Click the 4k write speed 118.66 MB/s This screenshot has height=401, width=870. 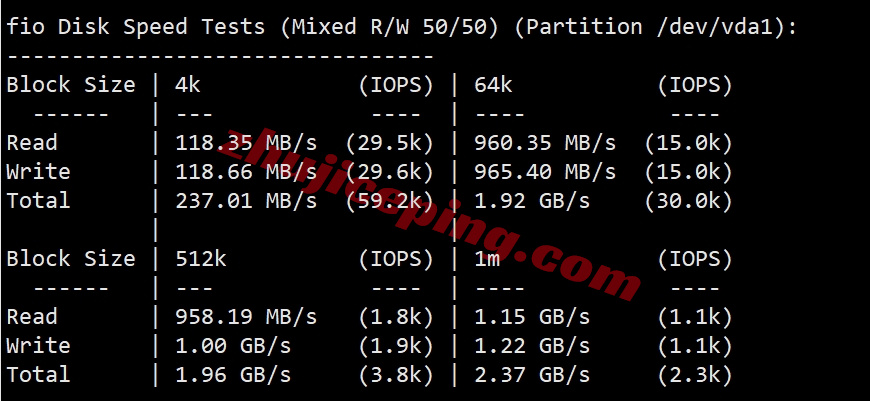coord(246,171)
